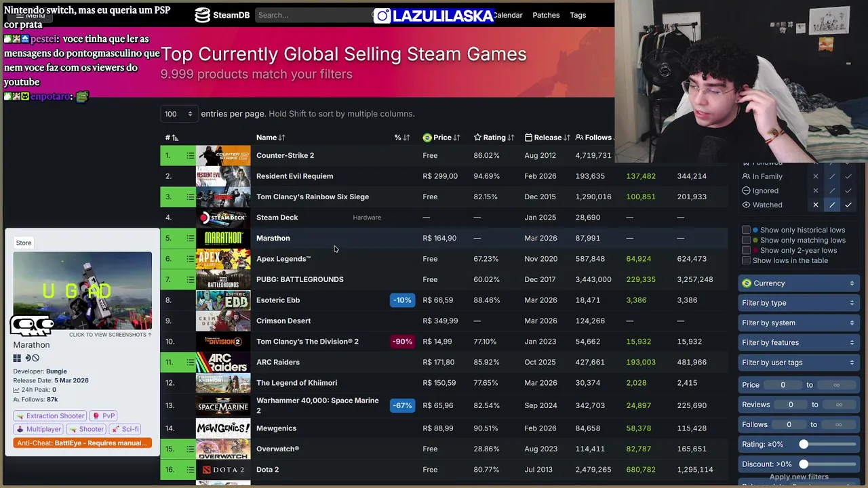Viewport: 868px width, 488px height.
Task: Sort by Release column
Action: pos(547,138)
